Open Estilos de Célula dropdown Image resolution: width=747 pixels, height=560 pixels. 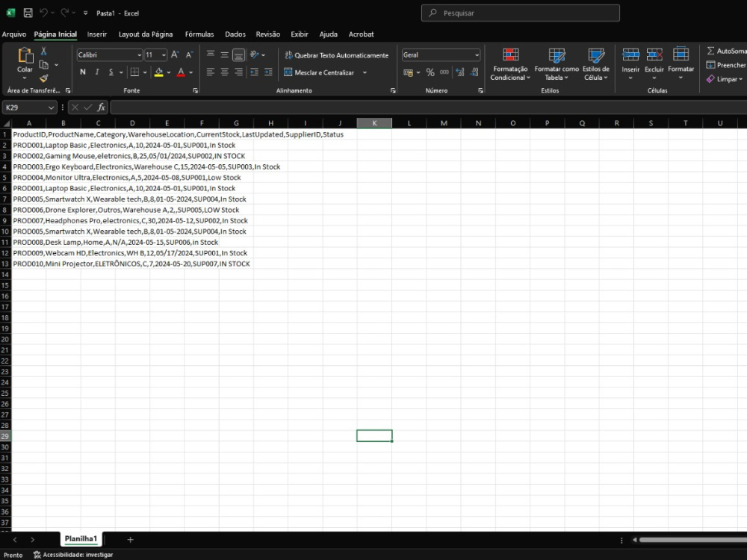tap(596, 64)
